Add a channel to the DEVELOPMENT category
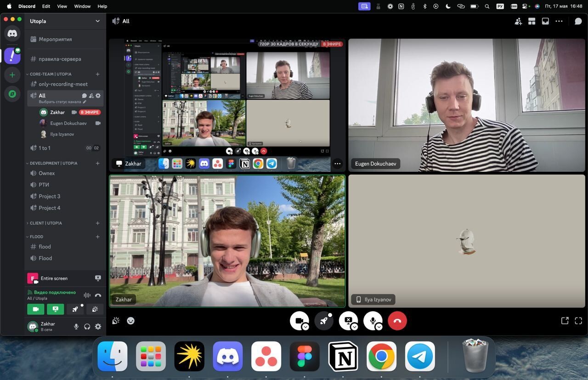The width and height of the screenshot is (588, 380). tap(97, 163)
